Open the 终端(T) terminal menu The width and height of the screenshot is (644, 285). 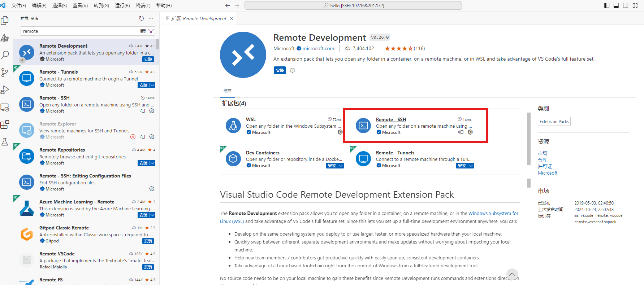[143, 5]
